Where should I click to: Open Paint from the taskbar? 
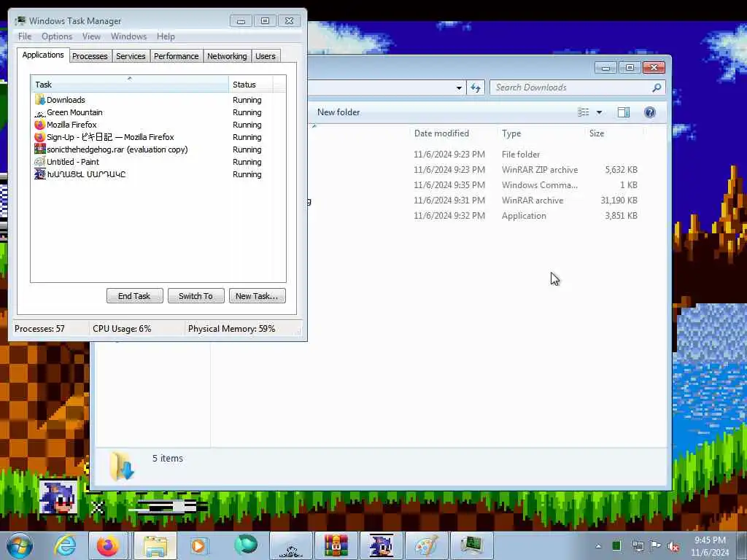[x=427, y=545]
